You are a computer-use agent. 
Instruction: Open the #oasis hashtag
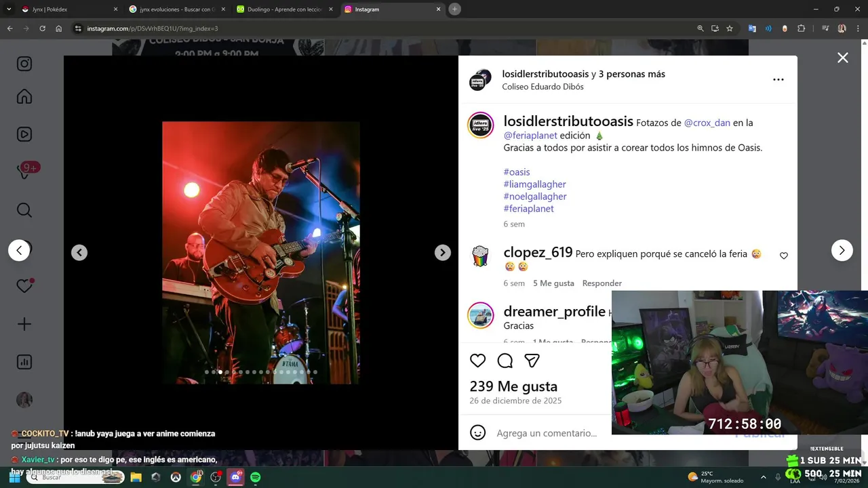[517, 172]
